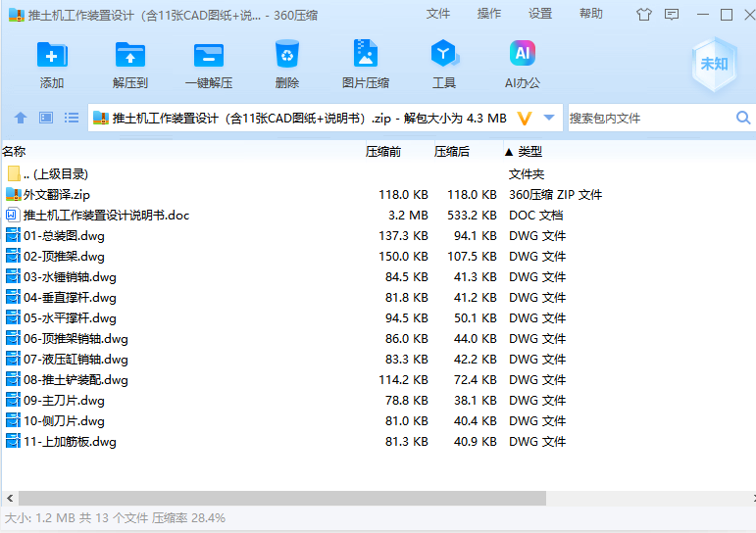This screenshot has height=533, width=756.
Task: Open the 帮助 menu
Action: tap(591, 14)
